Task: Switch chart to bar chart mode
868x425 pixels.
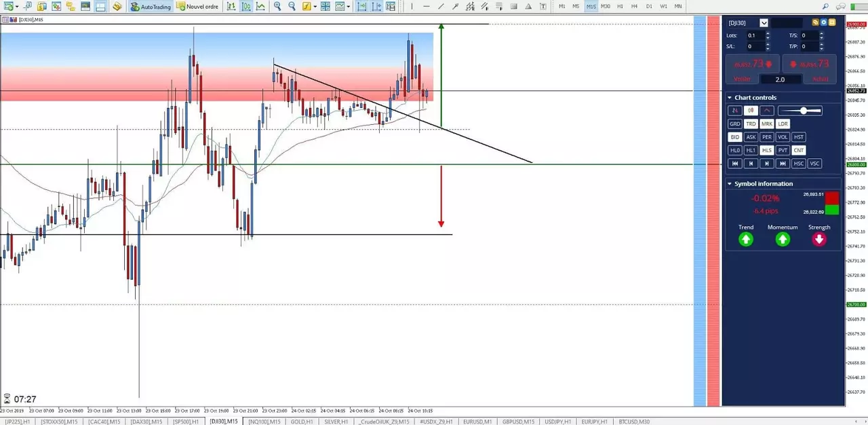Action: click(231, 6)
